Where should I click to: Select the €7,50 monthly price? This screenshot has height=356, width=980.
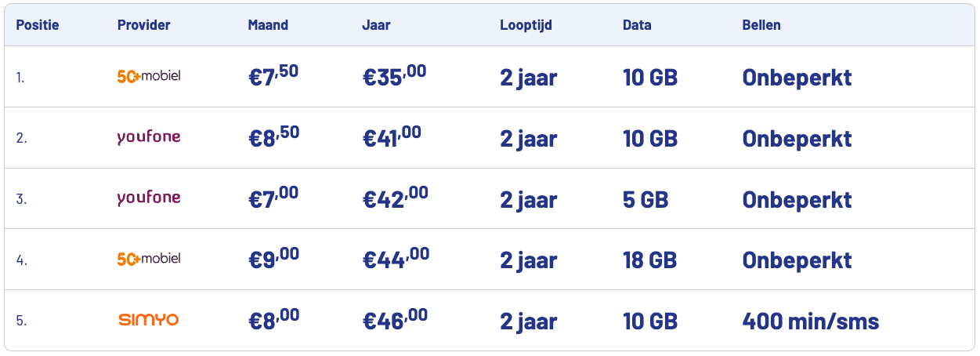[273, 77]
